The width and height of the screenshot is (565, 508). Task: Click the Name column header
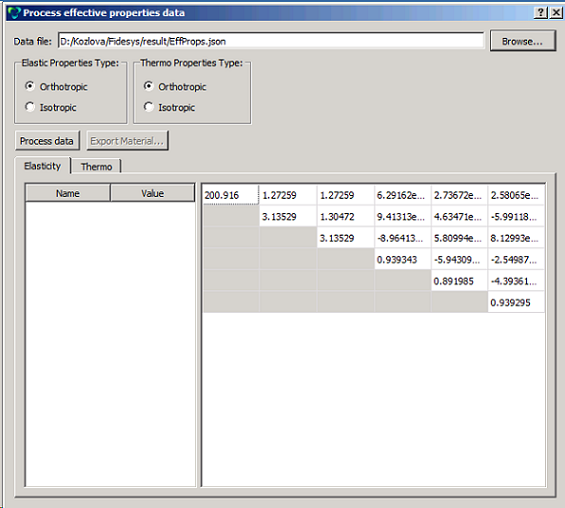[68, 193]
